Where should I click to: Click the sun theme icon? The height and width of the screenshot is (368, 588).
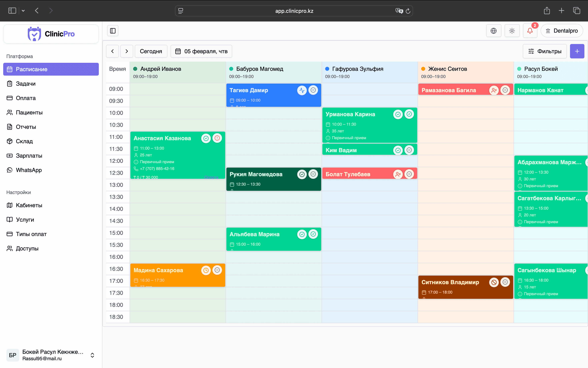[512, 31]
